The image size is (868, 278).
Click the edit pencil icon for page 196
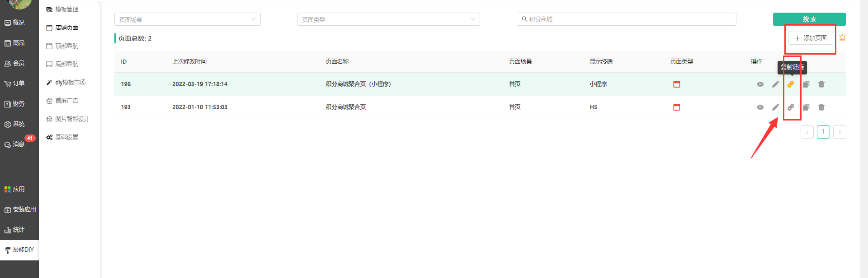(775, 84)
